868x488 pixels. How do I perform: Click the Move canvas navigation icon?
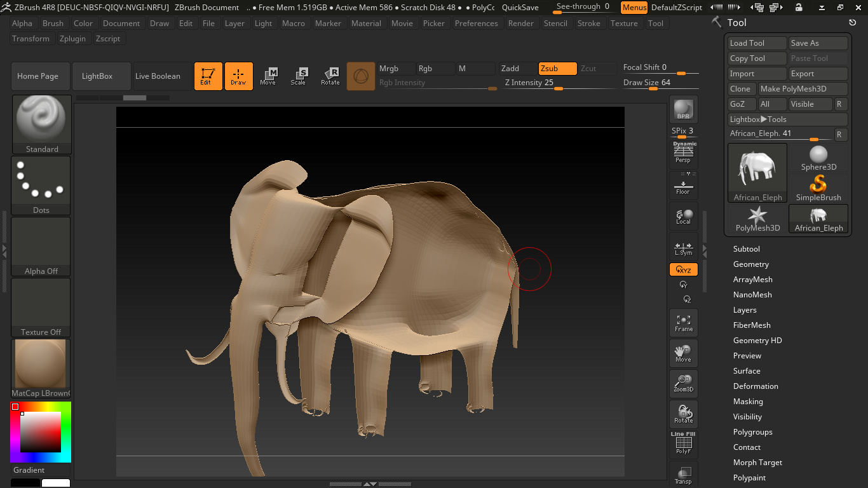pos(684,353)
